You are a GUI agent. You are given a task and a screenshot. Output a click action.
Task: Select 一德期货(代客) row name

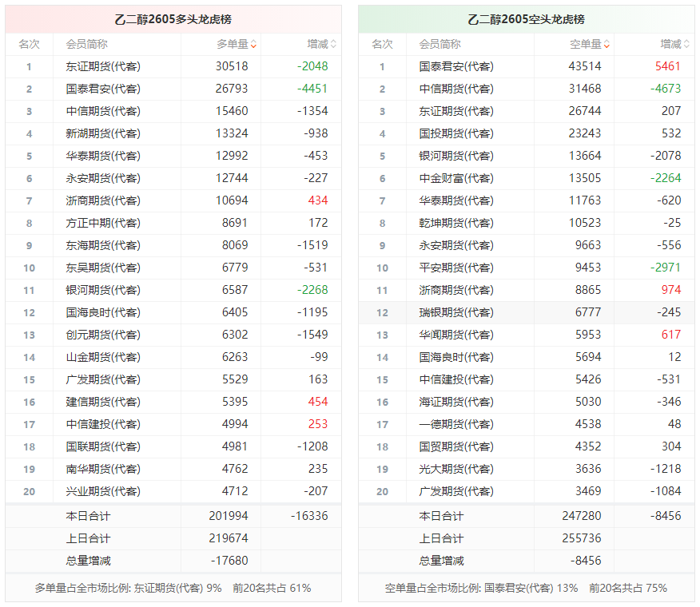(456, 424)
